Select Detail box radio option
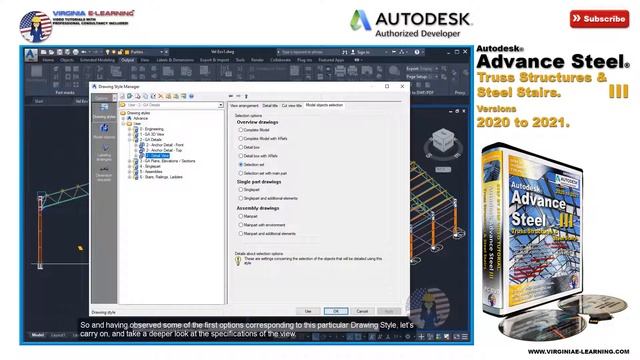 point(249,147)
